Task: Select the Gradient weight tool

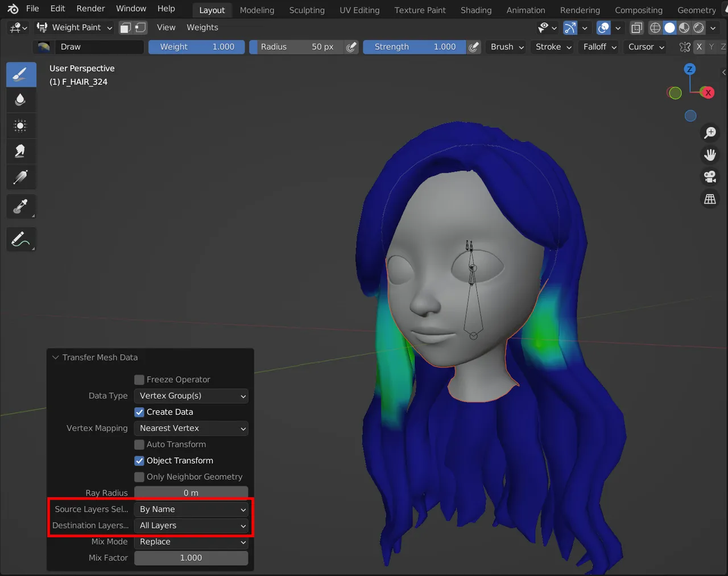Action: (21, 177)
